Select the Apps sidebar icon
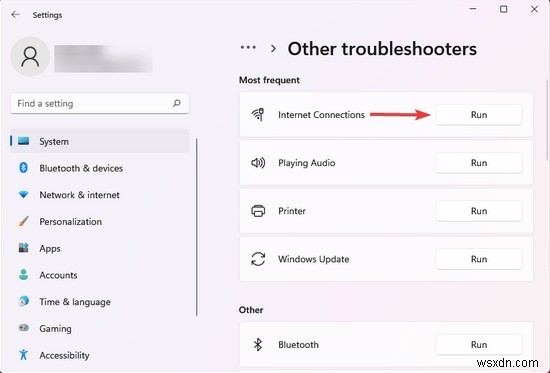This screenshot has height=373, width=550. point(24,248)
